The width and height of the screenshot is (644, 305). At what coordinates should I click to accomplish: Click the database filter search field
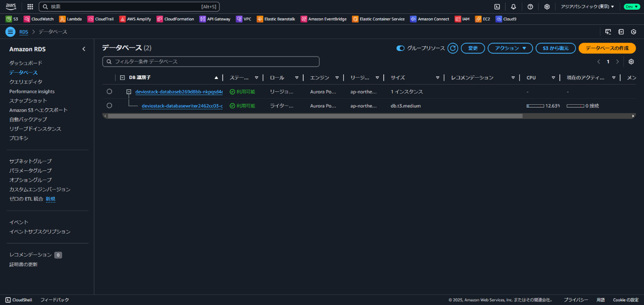[x=211, y=61]
